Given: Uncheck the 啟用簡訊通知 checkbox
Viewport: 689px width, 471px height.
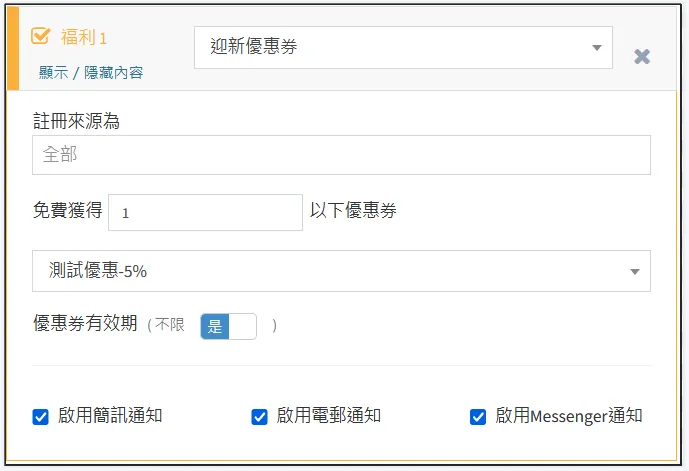Looking at the screenshot, I should pos(41,417).
